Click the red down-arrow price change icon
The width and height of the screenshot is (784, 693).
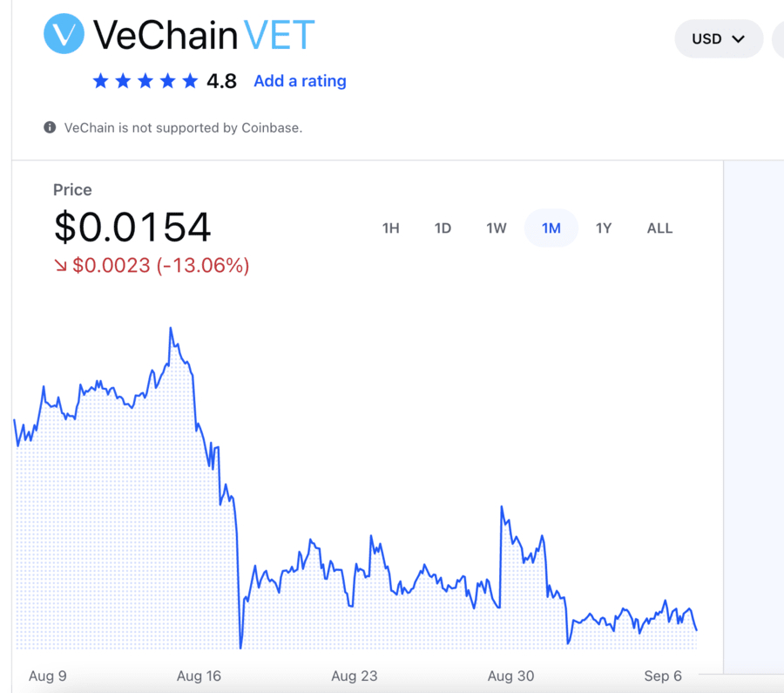pyautogui.click(x=60, y=265)
